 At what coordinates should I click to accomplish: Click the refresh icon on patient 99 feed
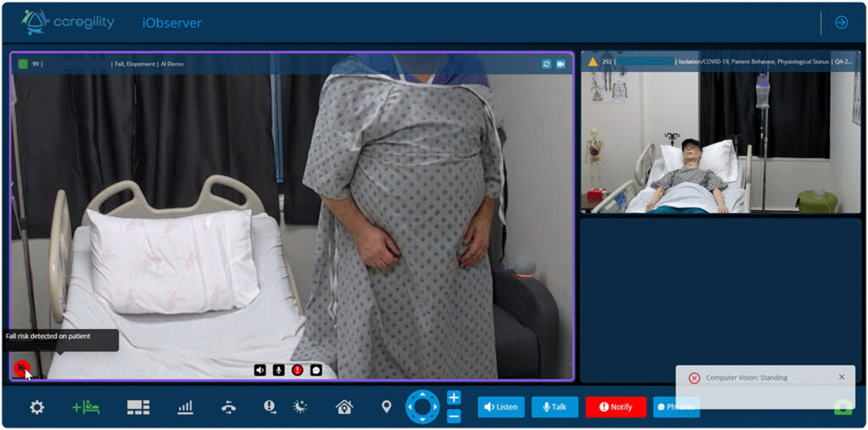point(547,64)
